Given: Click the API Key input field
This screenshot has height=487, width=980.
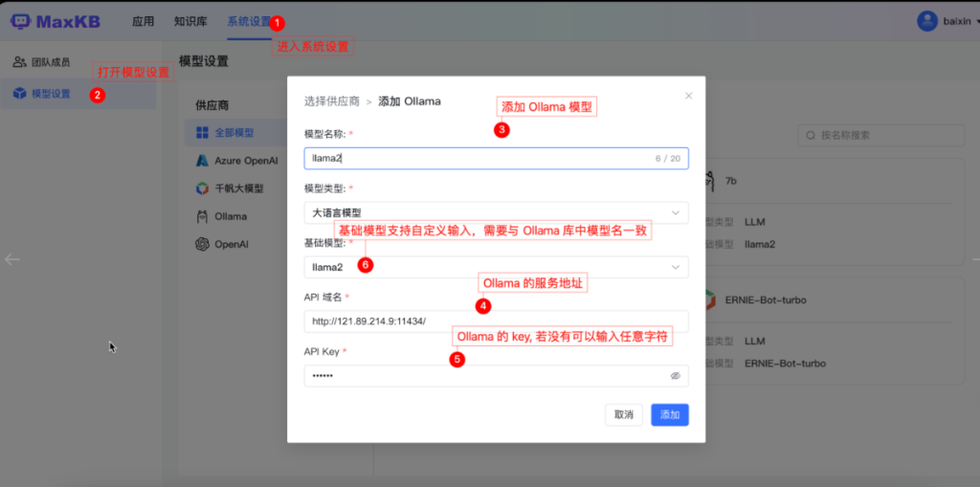Looking at the screenshot, I should pos(497,376).
